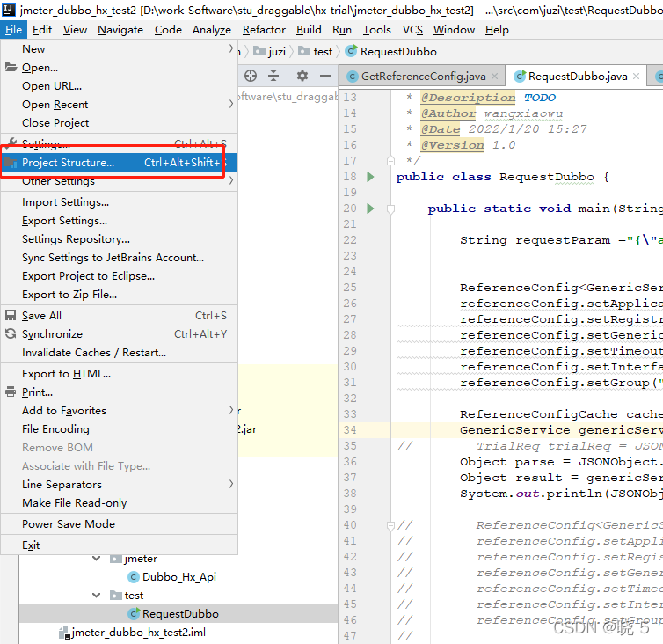The width and height of the screenshot is (663, 644).
Task: Expand the New submenu arrow
Action: click(x=231, y=48)
